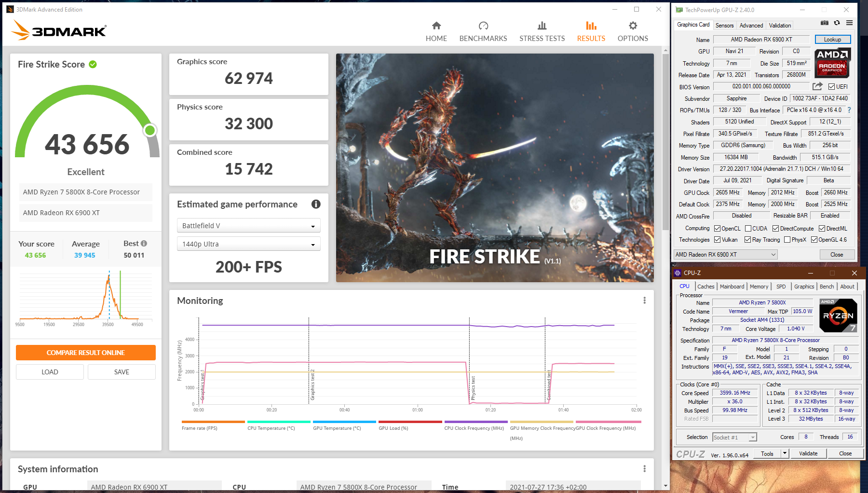Click the Close button at the bottom of CPU-Z

tap(845, 453)
